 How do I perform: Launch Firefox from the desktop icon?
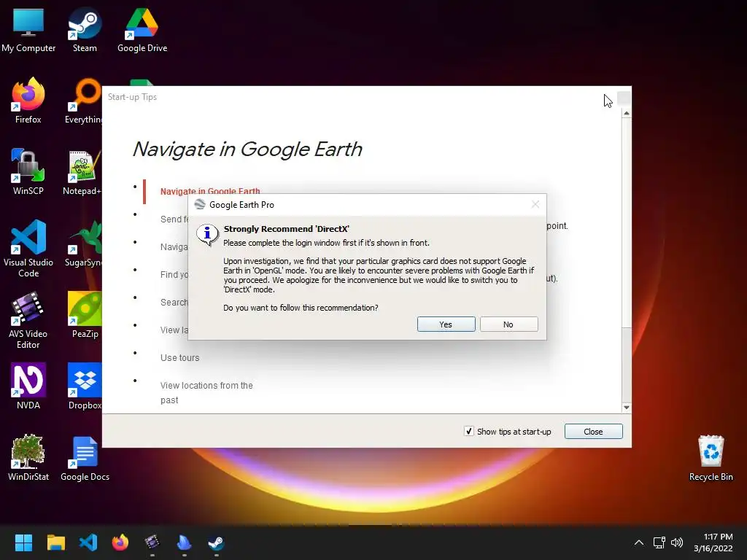tap(28, 101)
